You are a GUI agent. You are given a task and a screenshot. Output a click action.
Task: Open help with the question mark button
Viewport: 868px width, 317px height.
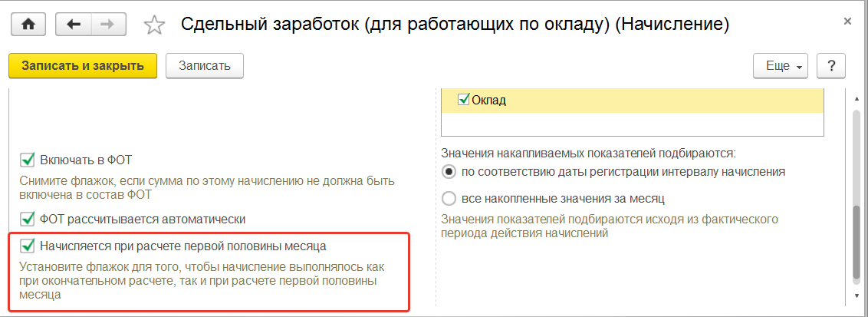(830, 66)
